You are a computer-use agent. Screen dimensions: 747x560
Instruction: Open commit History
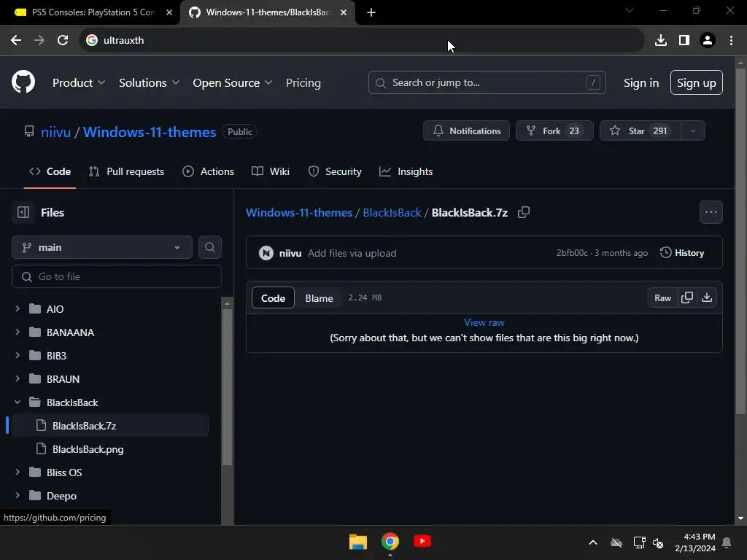pos(682,253)
